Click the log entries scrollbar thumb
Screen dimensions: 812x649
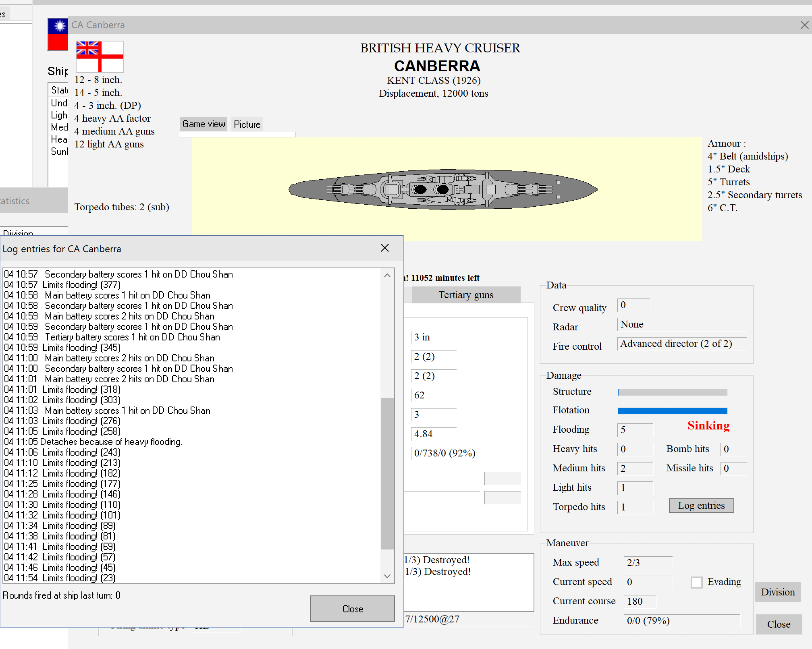[387, 473]
